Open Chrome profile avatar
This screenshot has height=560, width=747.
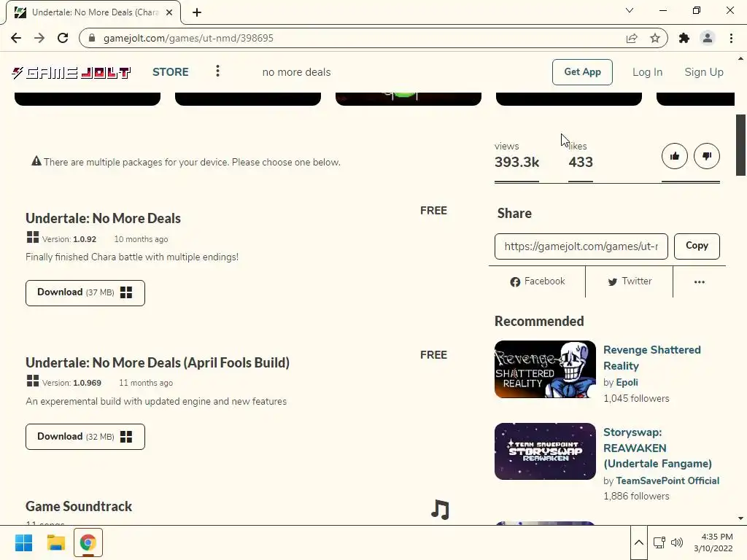coord(708,38)
